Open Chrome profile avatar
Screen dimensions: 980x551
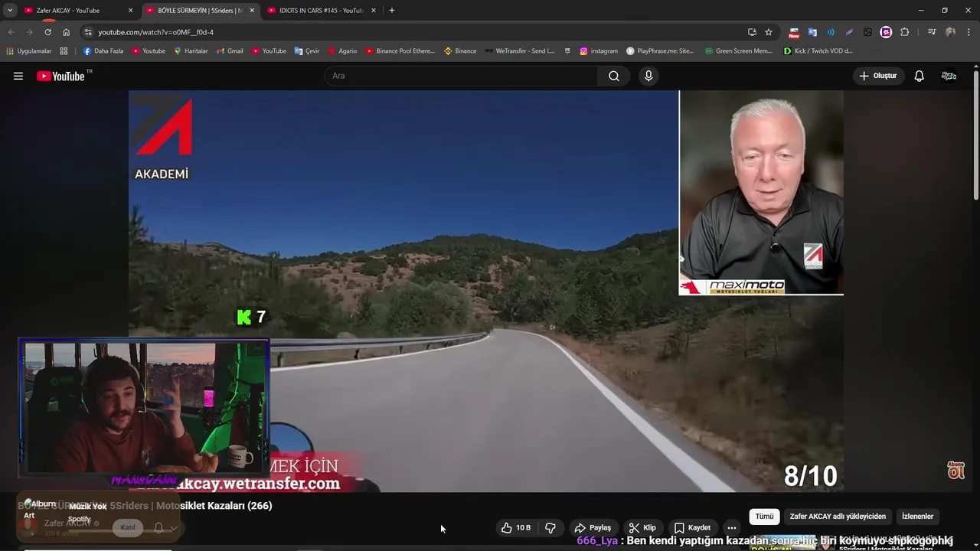click(x=950, y=32)
